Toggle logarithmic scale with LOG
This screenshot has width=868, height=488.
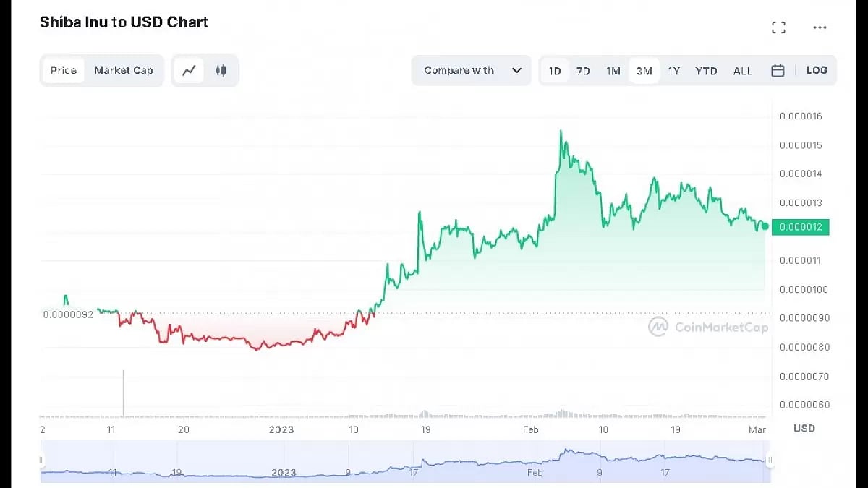[817, 70]
